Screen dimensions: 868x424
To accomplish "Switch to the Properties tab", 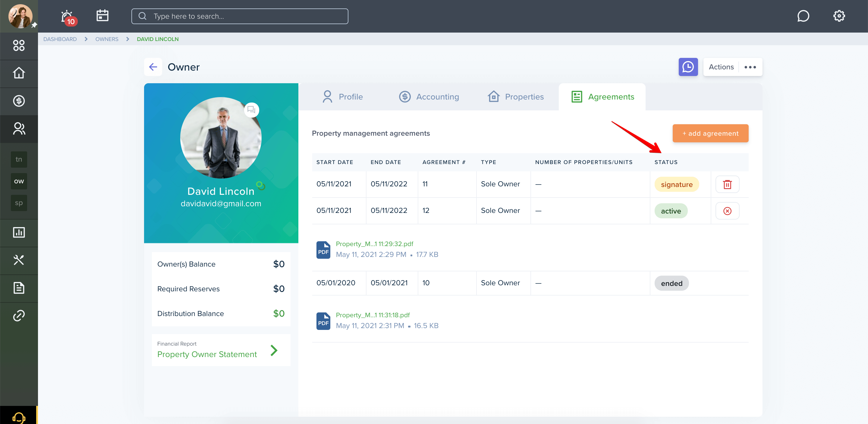I will (x=516, y=97).
